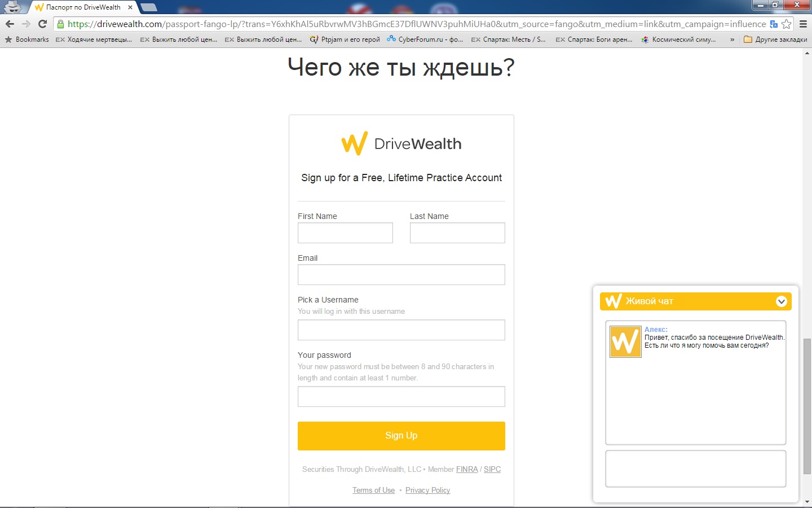Open Спартак: Боги арены bookmark
Image resolution: width=812 pixels, height=508 pixels.
point(594,40)
